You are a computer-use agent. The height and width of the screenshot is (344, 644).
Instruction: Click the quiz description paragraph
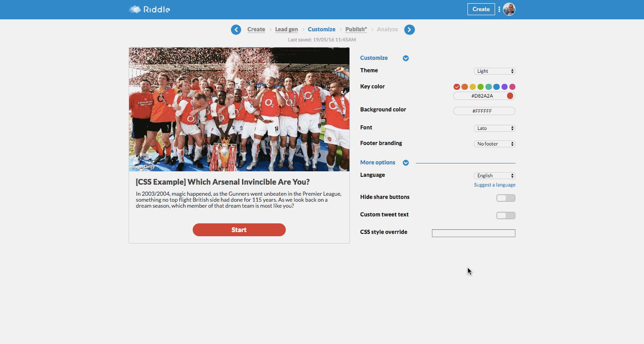[x=239, y=200]
